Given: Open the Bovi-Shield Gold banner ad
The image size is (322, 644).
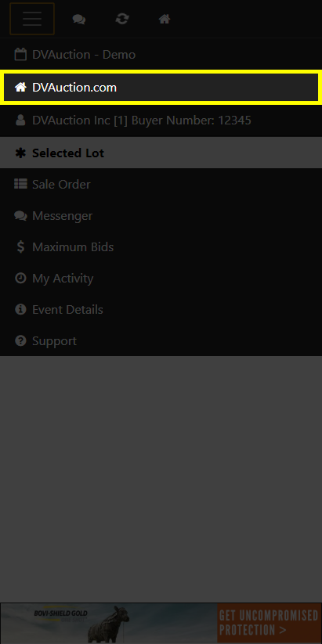Looking at the screenshot, I should (x=161, y=623).
